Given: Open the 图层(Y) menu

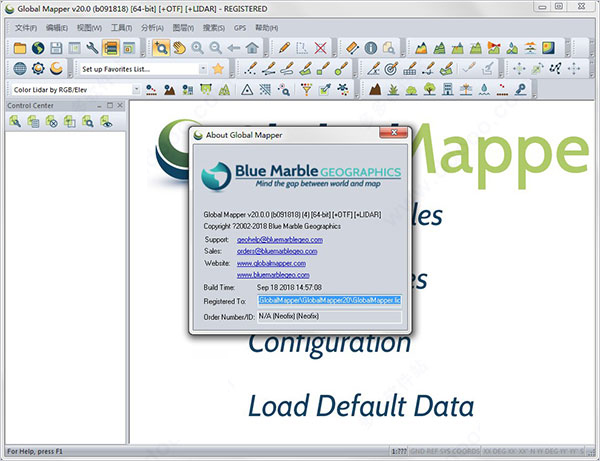Looking at the screenshot, I should coord(183,28).
